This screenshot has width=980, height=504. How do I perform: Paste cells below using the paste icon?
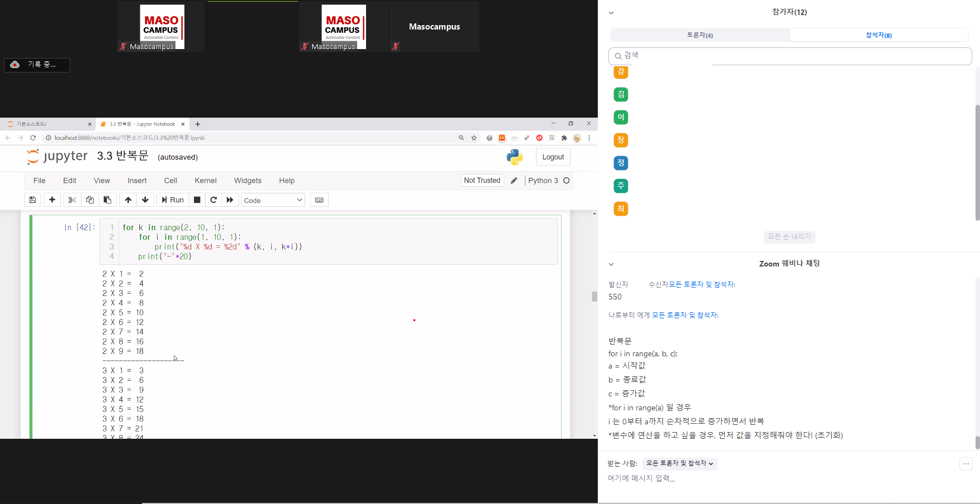tap(108, 200)
